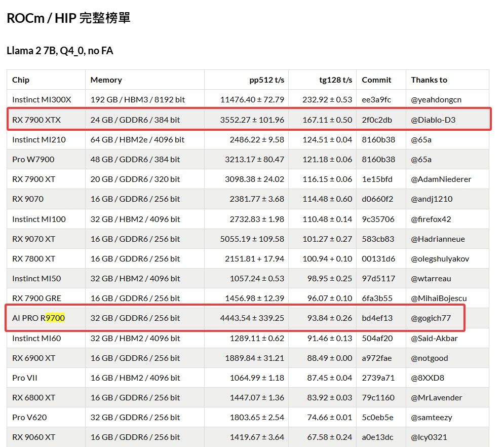Viewport: 504px width, 447px height.
Task: Click the 121.18 ± 0.06 value
Action: pos(327,159)
